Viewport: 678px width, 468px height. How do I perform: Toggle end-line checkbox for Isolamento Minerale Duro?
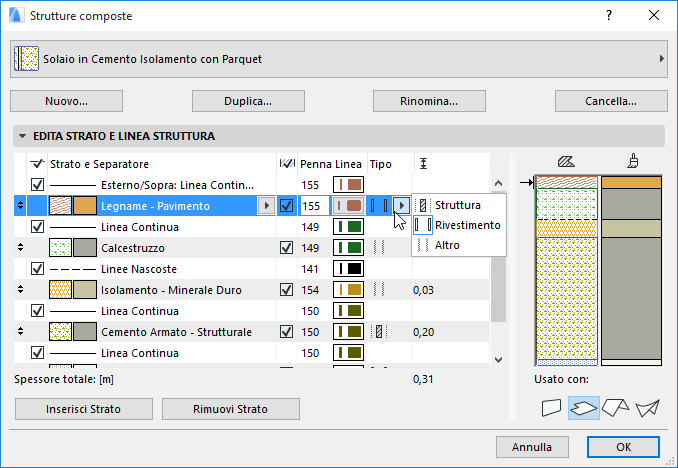286,289
